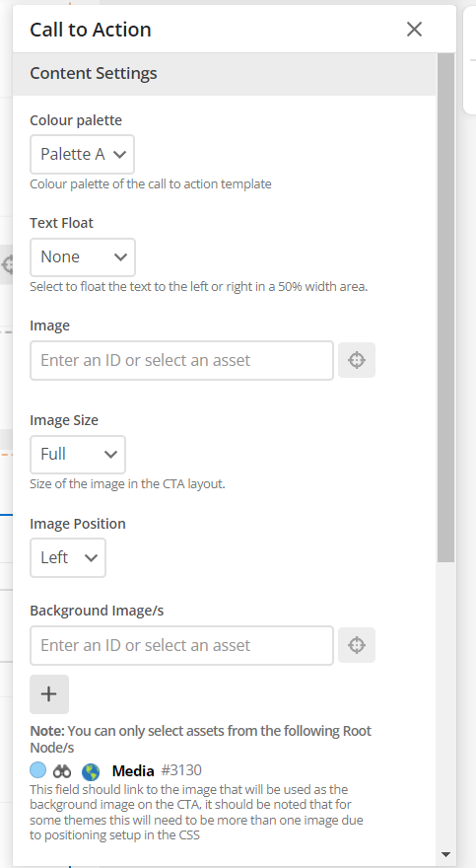
Task: Click the 'Colour palette' field label text
Action: (x=76, y=120)
